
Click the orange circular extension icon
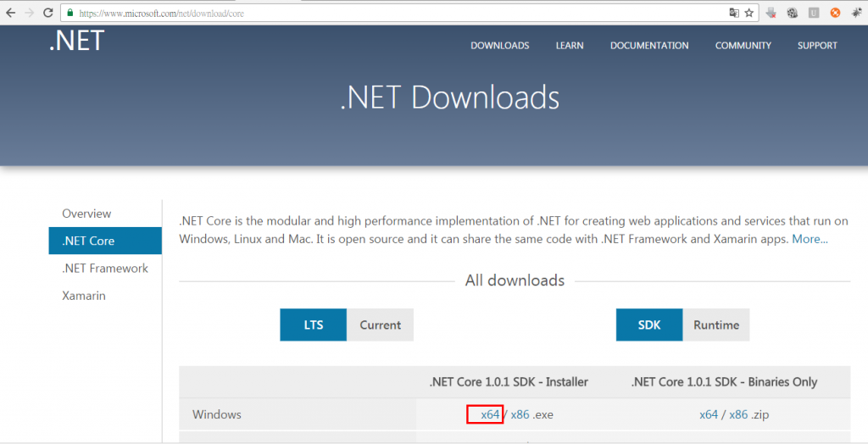835,13
